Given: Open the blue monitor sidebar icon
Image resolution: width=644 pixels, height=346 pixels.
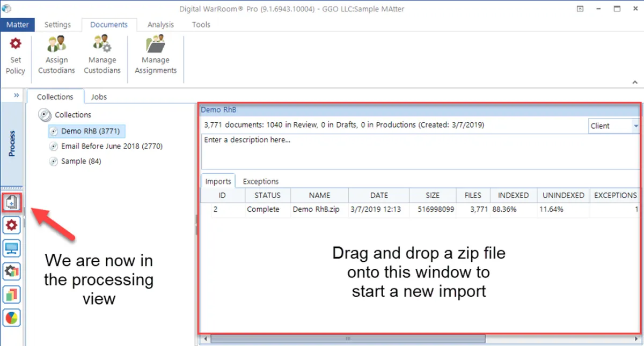Looking at the screenshot, I should (x=12, y=248).
